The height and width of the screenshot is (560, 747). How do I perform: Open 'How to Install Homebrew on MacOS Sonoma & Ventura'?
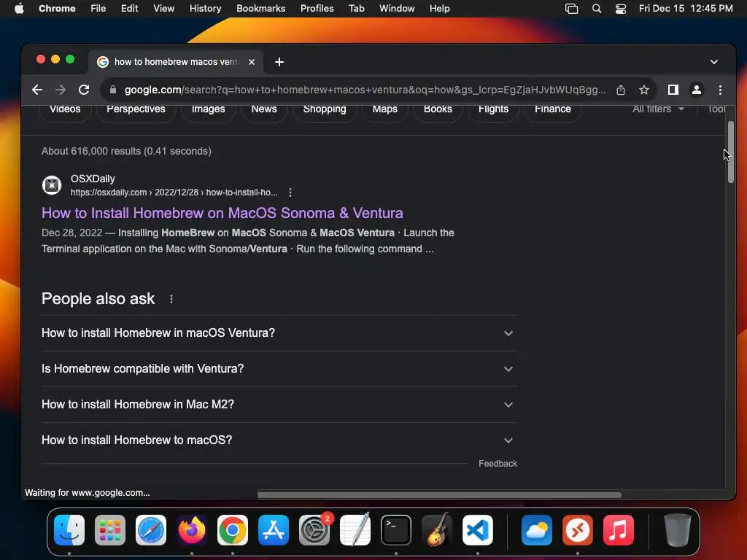pos(222,213)
